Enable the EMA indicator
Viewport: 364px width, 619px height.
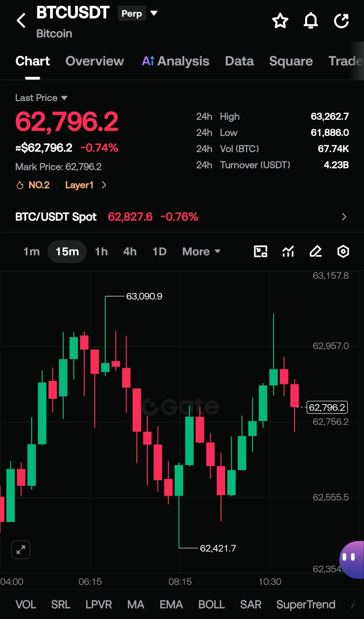tap(171, 605)
